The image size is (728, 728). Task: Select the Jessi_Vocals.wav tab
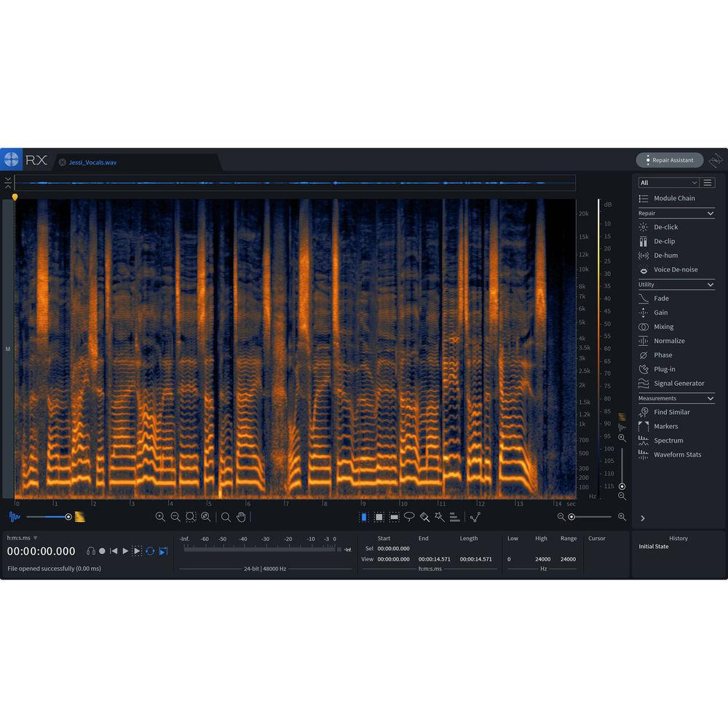coord(93,162)
